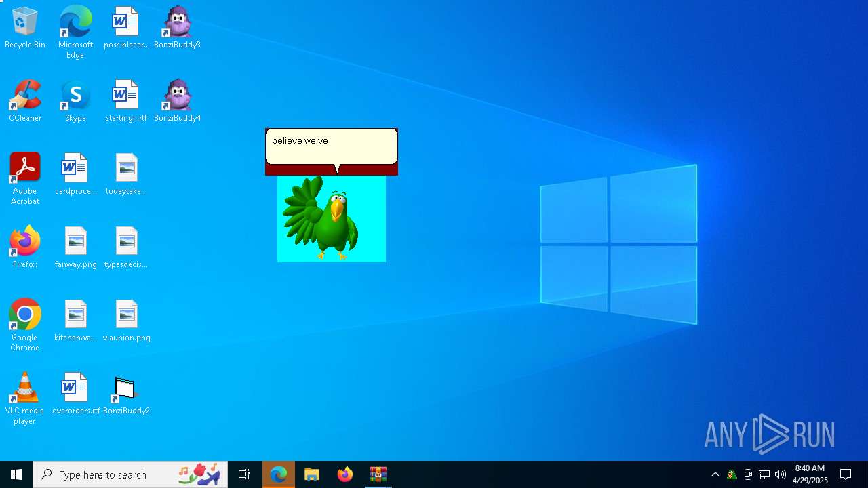Click the taskbar search box
868x488 pixels.
pyautogui.click(x=130, y=474)
